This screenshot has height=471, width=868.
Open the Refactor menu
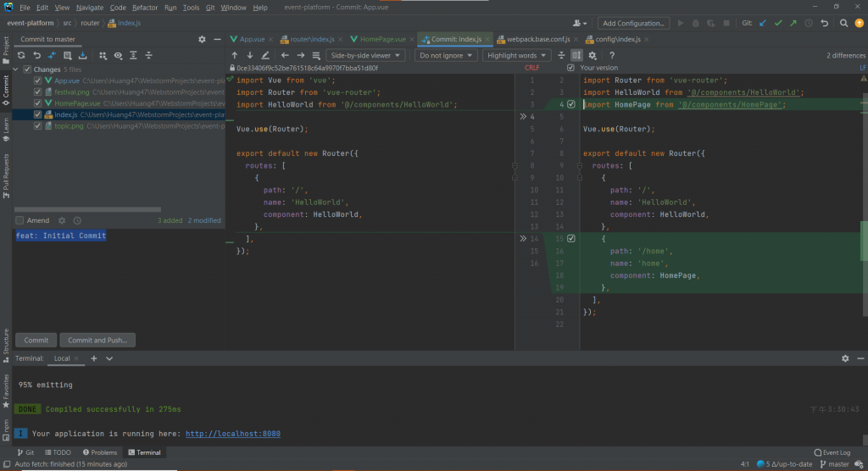click(145, 7)
